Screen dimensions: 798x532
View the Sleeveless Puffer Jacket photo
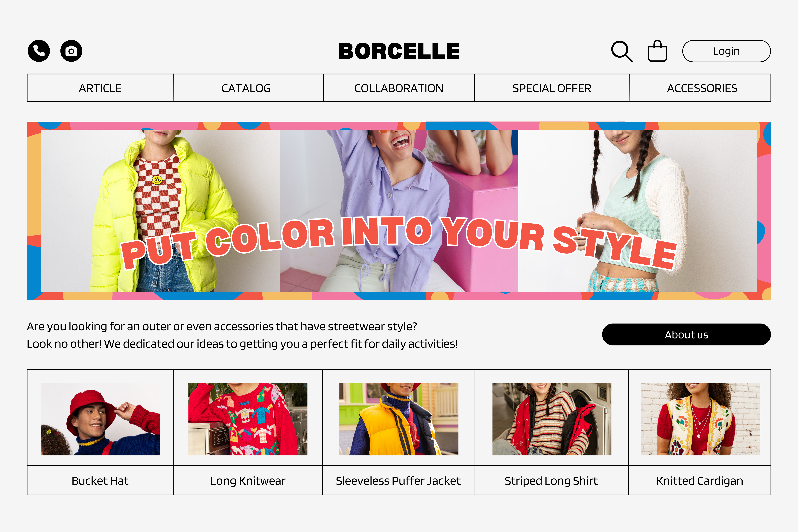tap(399, 419)
